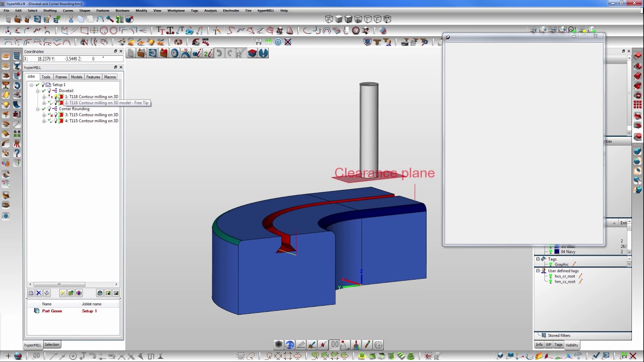Select the hexagon polygon tool
Viewport: 644px width, 362px height.
[113, 31]
